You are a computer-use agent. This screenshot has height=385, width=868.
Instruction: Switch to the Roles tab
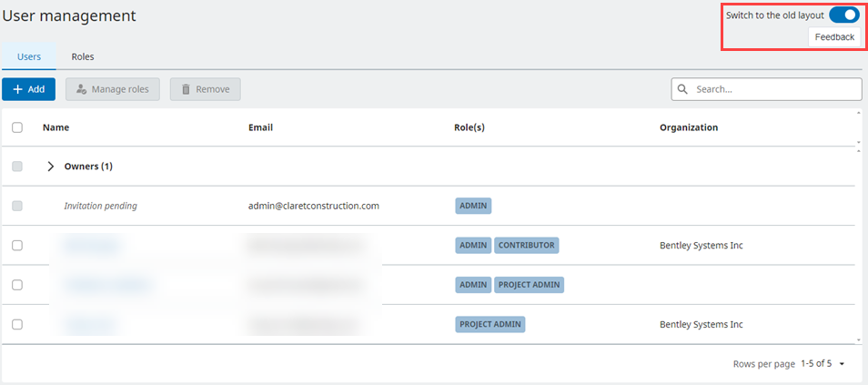[x=83, y=56]
